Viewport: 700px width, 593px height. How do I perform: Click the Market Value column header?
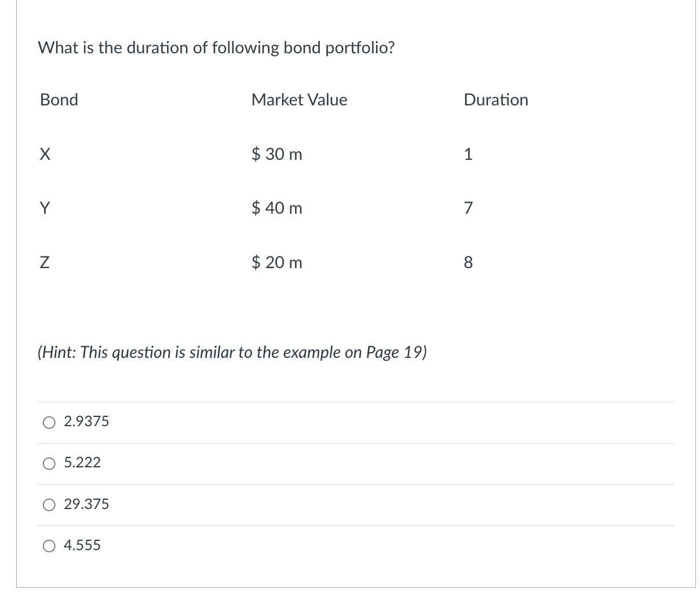pyautogui.click(x=299, y=100)
